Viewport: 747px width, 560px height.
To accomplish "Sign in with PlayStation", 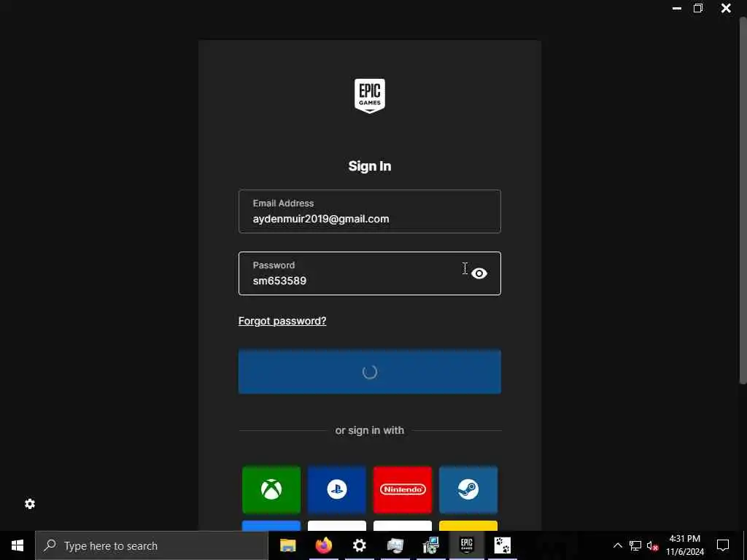I will click(337, 489).
